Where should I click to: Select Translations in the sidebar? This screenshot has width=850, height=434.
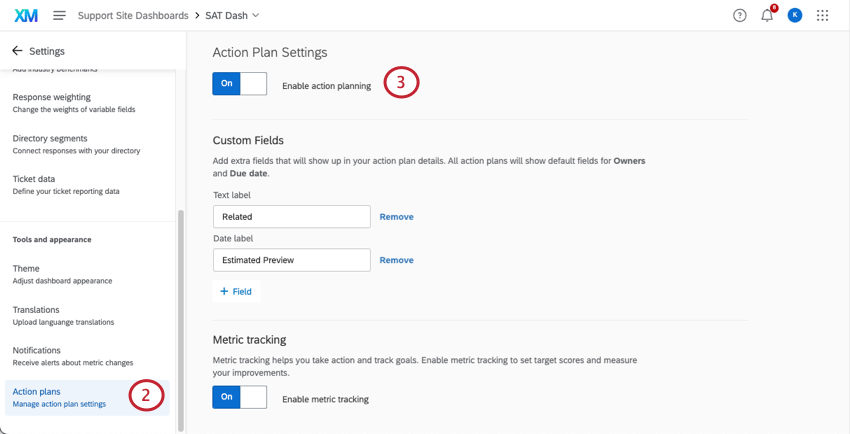(60, 315)
